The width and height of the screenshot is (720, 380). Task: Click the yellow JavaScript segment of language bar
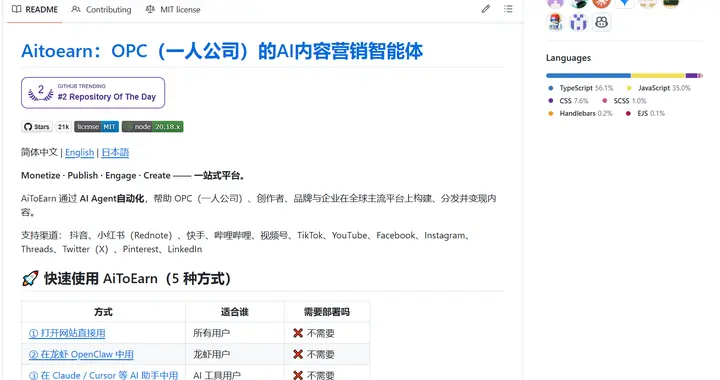click(658, 75)
